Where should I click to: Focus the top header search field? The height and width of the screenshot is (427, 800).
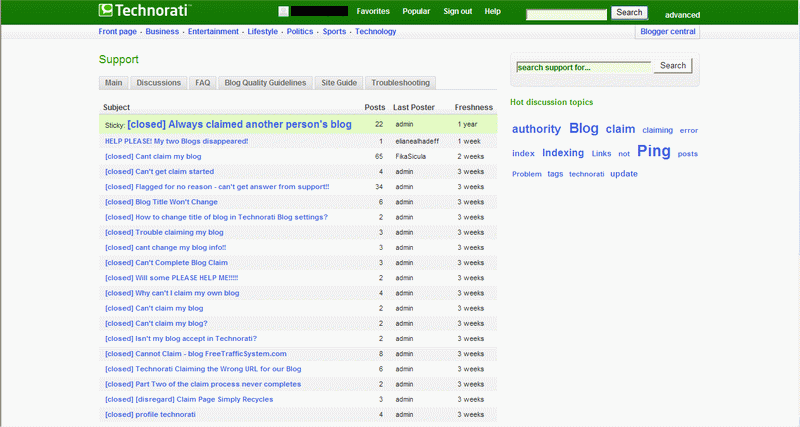point(566,14)
